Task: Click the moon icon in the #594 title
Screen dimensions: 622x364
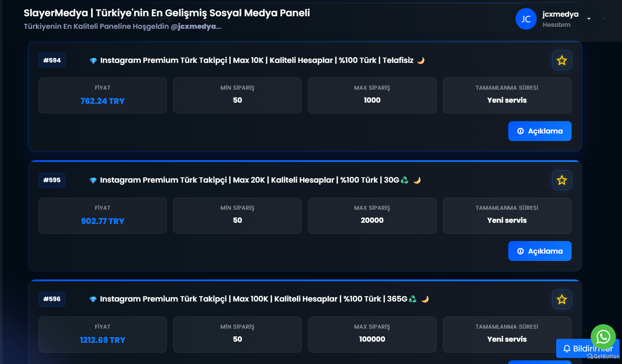Action: coord(421,60)
